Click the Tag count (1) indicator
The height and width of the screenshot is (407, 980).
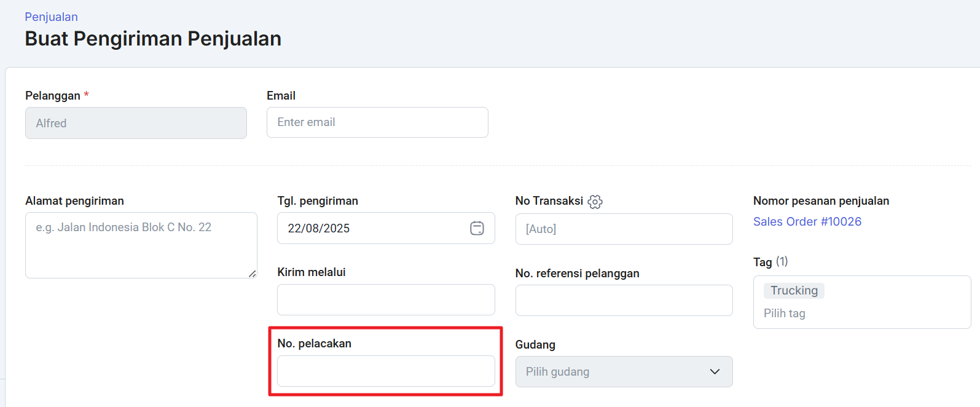tap(782, 261)
